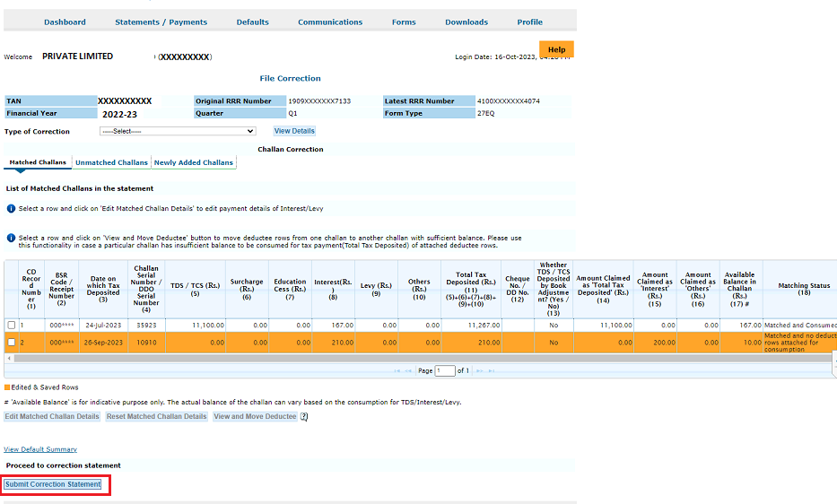The image size is (837, 504).
Task: Click the Submit Correction Statement button
Action: [x=53, y=484]
